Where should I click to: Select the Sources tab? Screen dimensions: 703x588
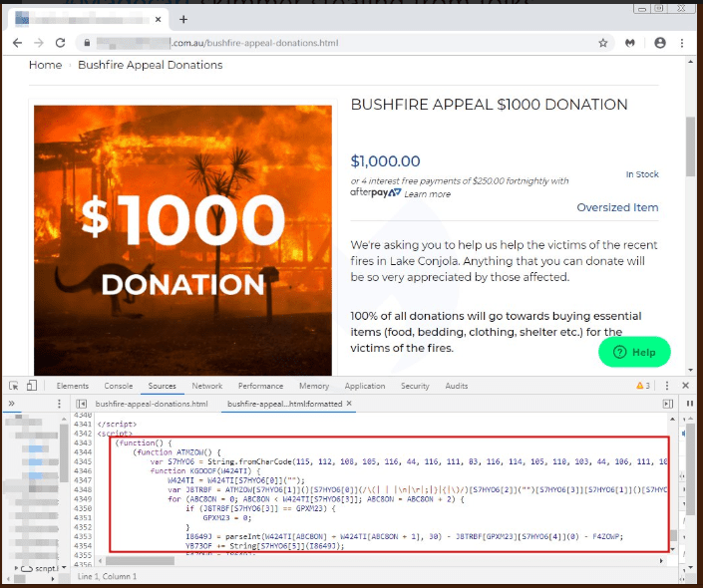pyautogui.click(x=162, y=386)
